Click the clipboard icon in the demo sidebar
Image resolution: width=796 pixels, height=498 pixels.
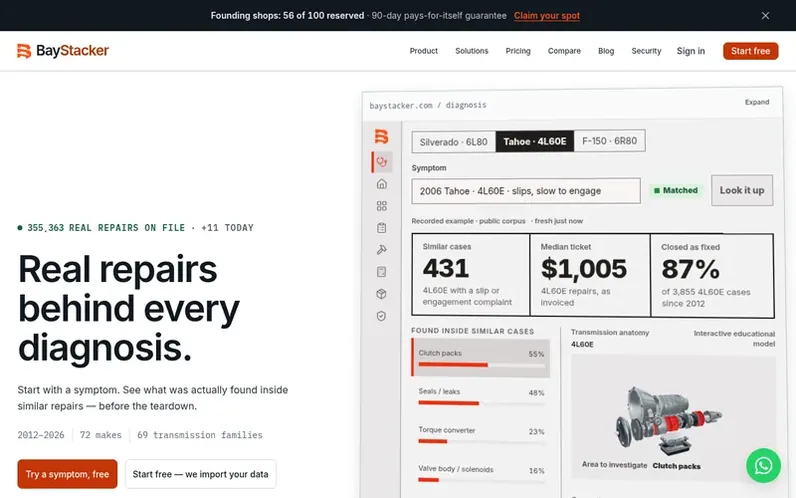tap(382, 228)
